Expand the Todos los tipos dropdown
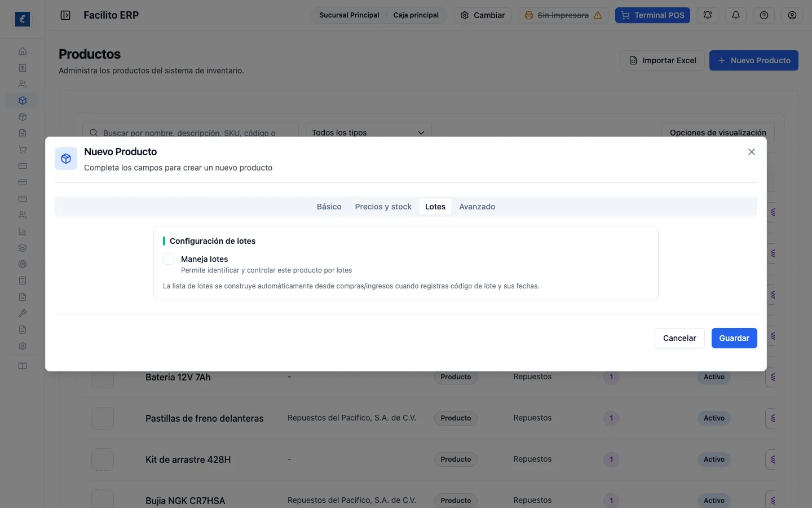This screenshot has width=812, height=508. 369,132
